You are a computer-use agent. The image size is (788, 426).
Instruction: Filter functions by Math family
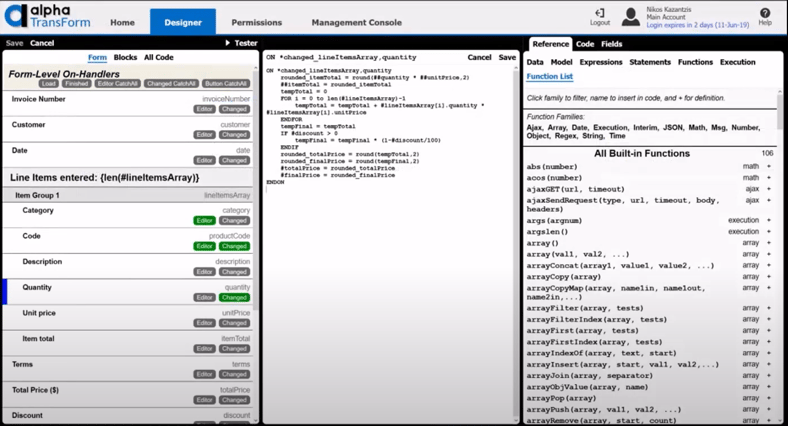tap(697, 128)
